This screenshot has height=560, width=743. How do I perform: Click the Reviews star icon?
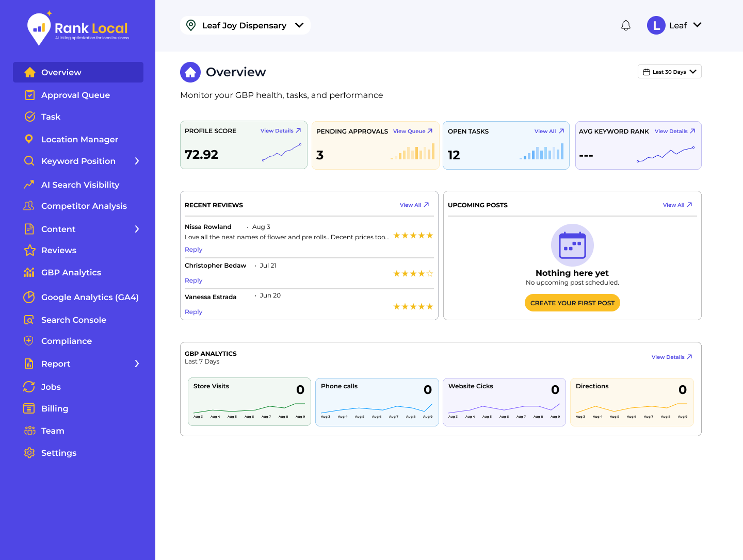[30, 250]
